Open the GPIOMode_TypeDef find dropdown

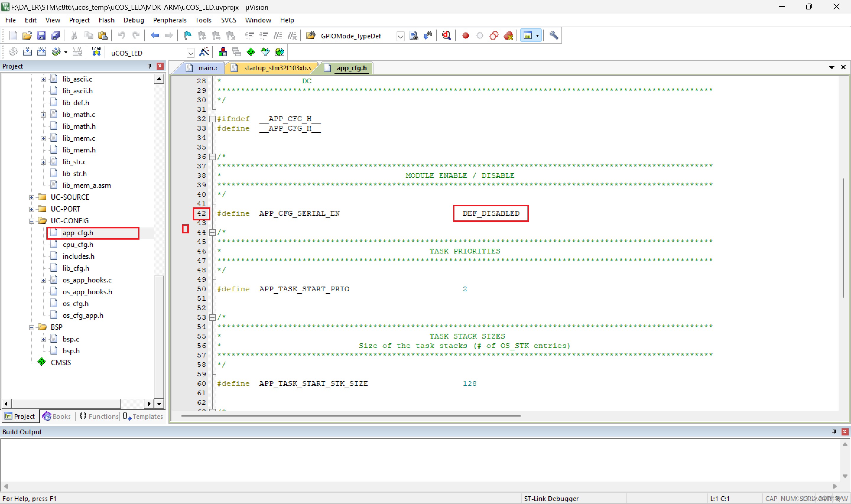pyautogui.click(x=400, y=36)
